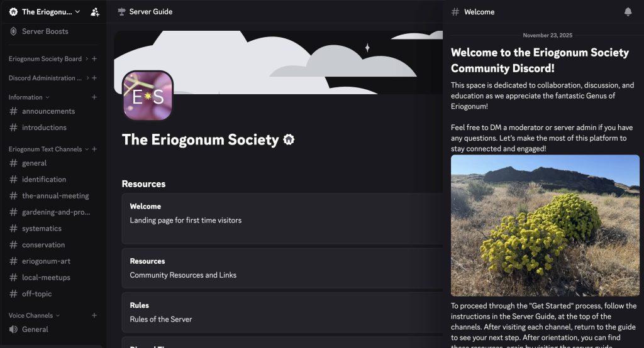Open the Welcome resource card
Screen dimensions: 644x348
pos(282,219)
